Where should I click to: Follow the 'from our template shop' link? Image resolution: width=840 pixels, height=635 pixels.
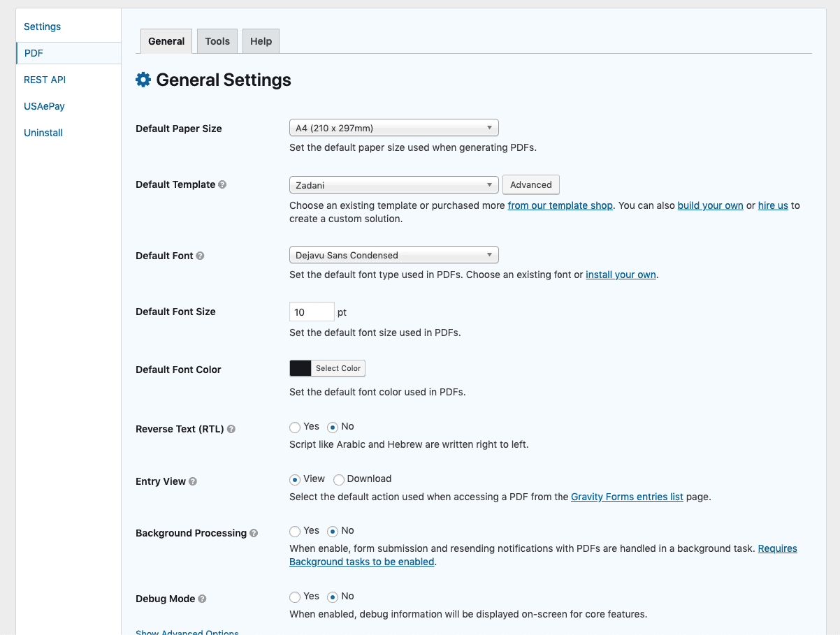(x=560, y=205)
